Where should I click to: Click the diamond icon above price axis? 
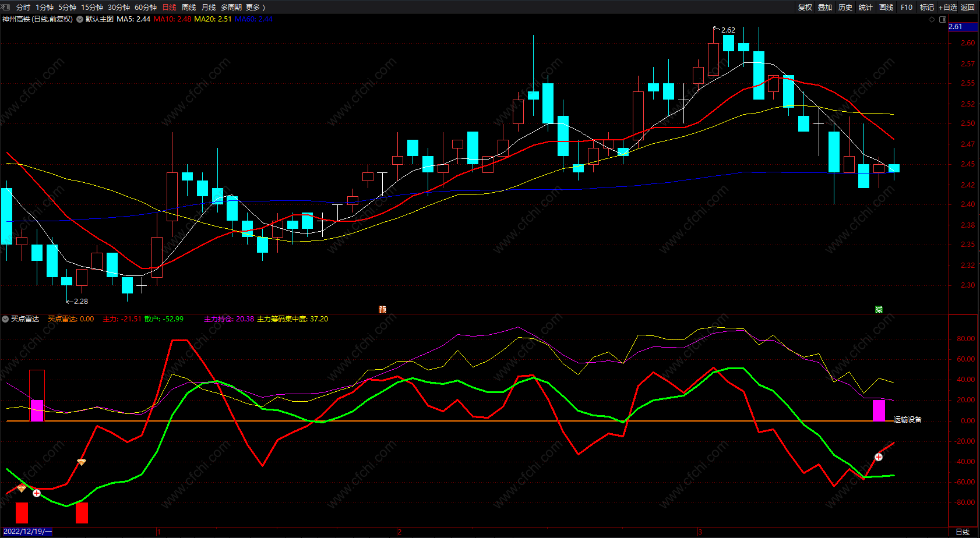click(932, 19)
